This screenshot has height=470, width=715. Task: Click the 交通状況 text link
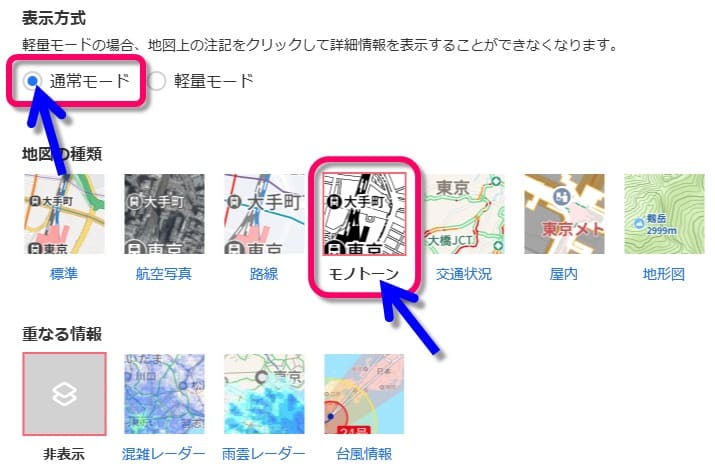pyautogui.click(x=464, y=274)
